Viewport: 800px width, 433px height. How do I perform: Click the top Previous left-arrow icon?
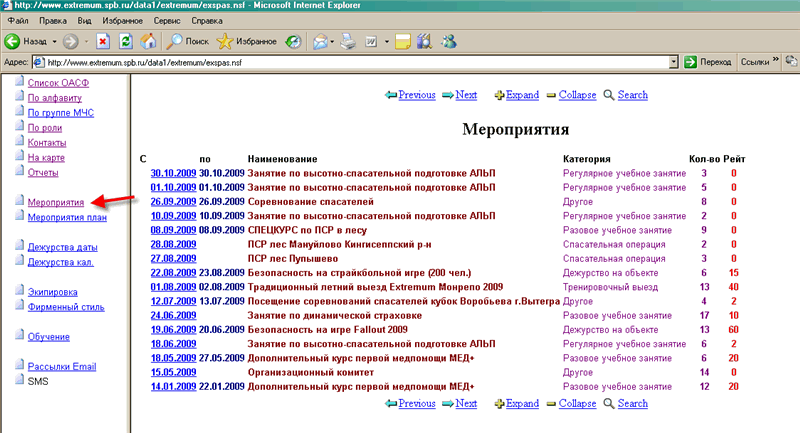(x=391, y=95)
